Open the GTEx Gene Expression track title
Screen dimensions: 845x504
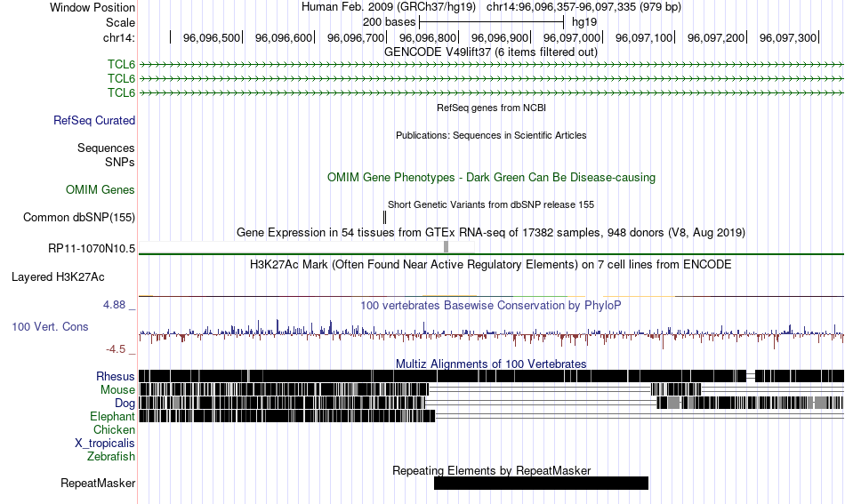tap(491, 233)
